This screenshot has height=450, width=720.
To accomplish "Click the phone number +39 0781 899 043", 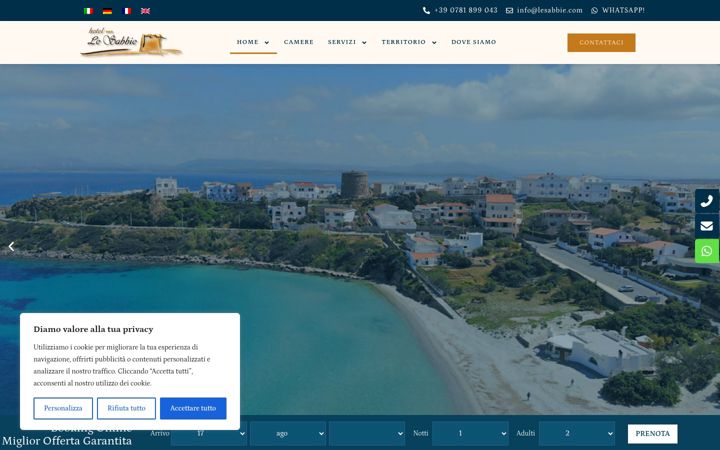I will (466, 10).
